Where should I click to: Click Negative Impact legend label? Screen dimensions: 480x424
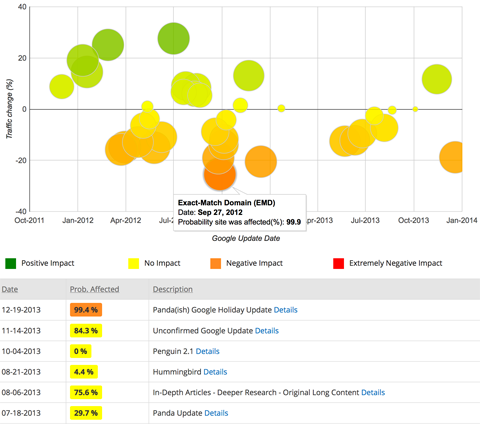(254, 263)
